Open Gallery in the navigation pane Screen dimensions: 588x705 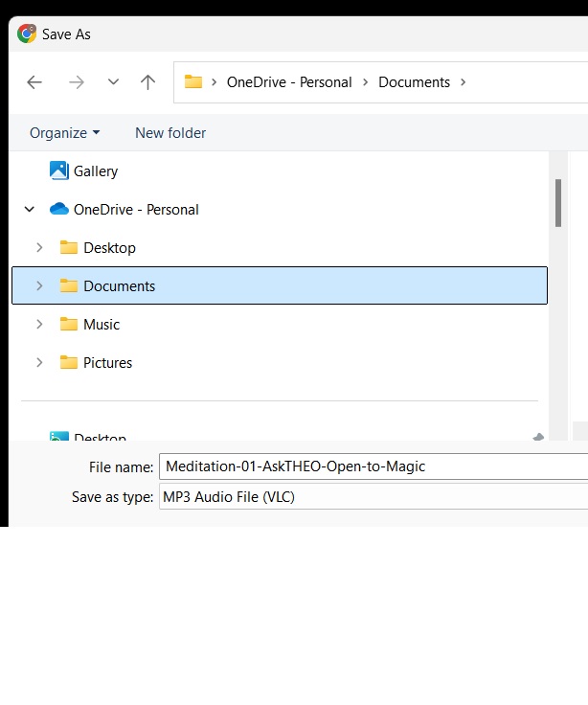(x=96, y=171)
